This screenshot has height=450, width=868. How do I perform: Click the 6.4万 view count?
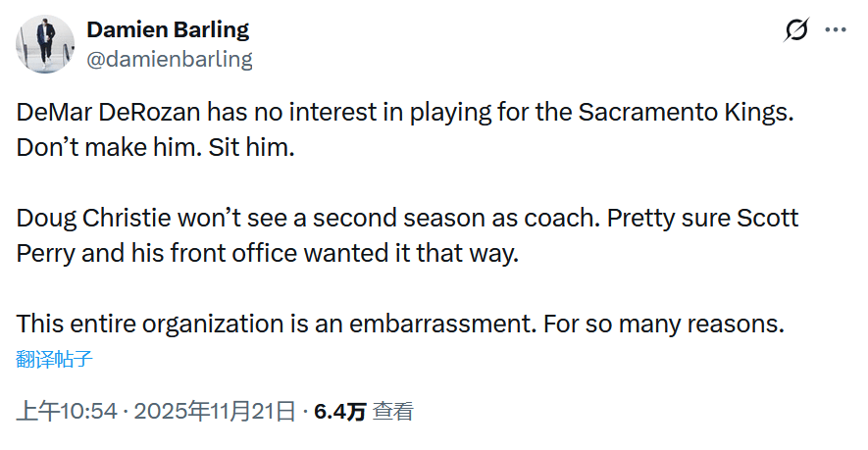339,411
